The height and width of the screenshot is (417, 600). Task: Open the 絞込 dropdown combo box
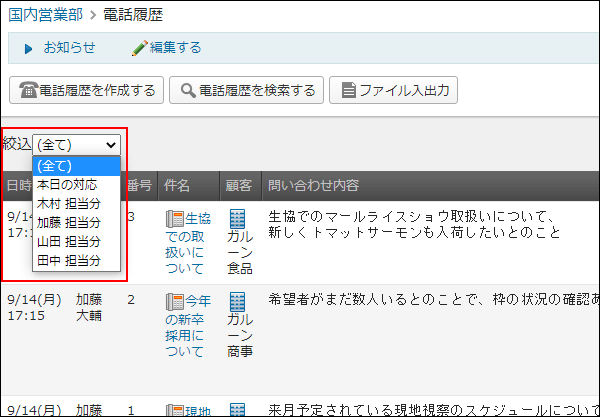pyautogui.click(x=77, y=145)
